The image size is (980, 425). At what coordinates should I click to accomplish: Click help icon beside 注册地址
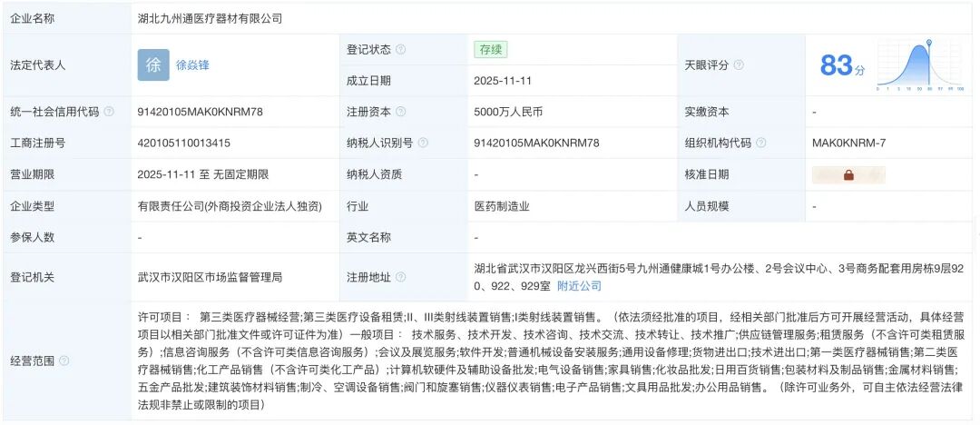pyautogui.click(x=401, y=277)
